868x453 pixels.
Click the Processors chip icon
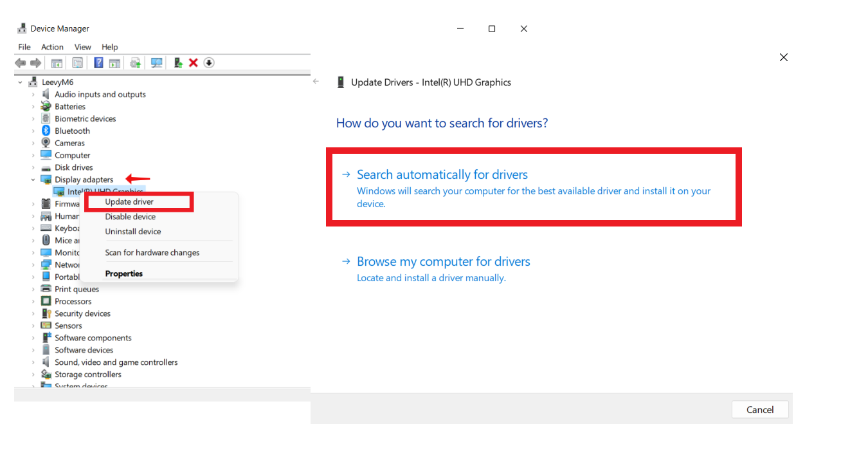pos(46,301)
